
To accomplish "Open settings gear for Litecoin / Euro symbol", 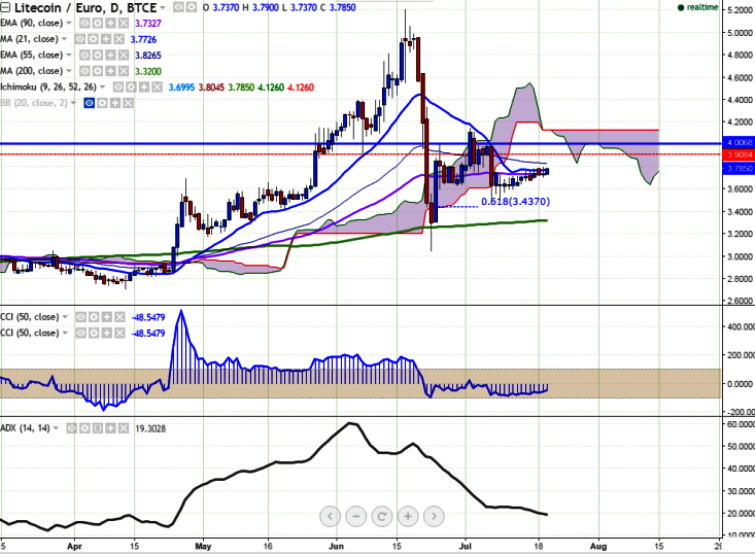I will 191,7.
